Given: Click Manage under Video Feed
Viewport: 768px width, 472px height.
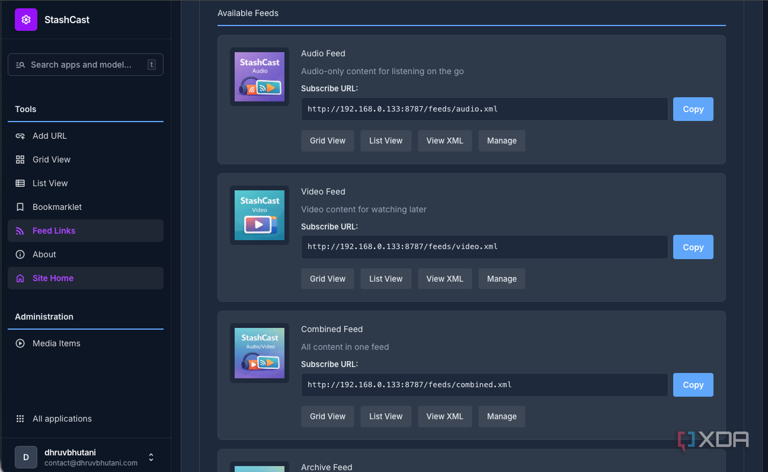Looking at the screenshot, I should 502,279.
